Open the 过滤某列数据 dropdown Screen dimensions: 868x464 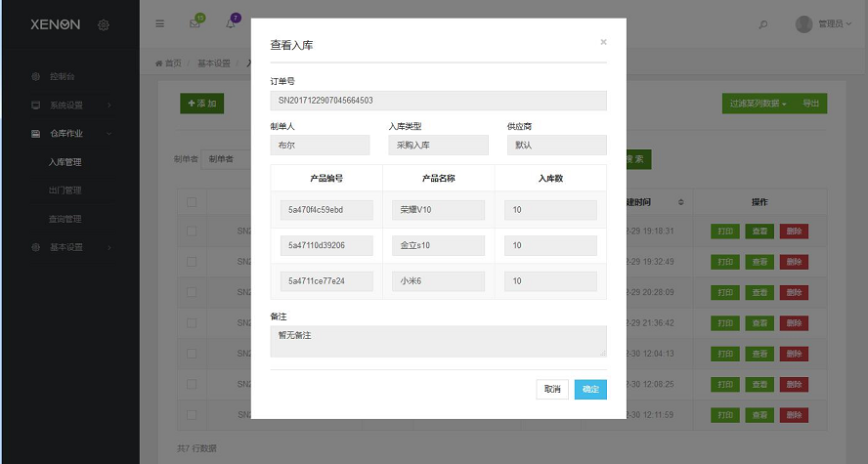pyautogui.click(x=758, y=104)
